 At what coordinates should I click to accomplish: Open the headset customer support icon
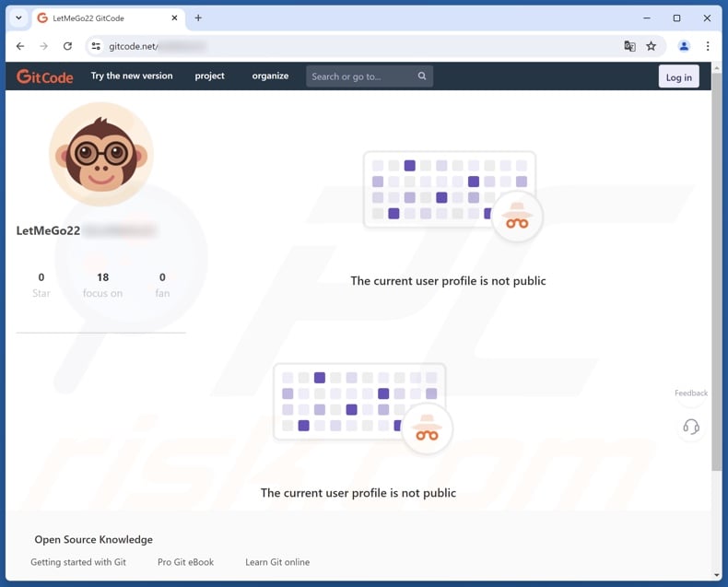click(x=691, y=427)
